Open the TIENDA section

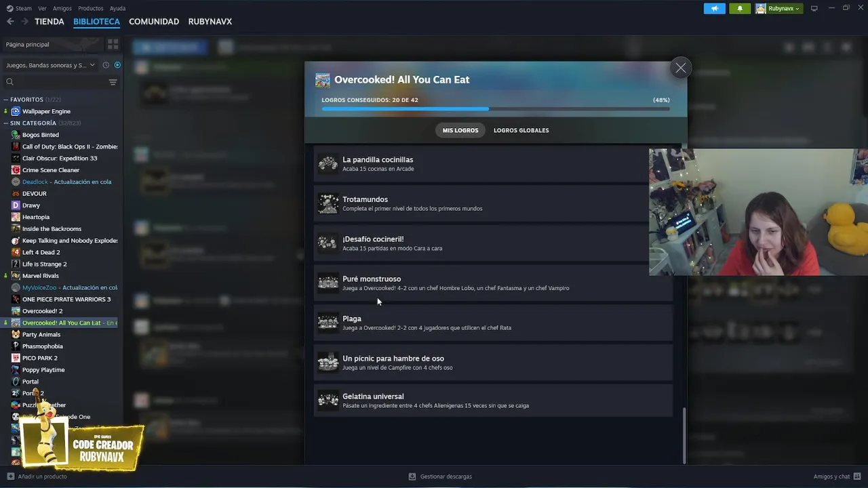(x=50, y=22)
